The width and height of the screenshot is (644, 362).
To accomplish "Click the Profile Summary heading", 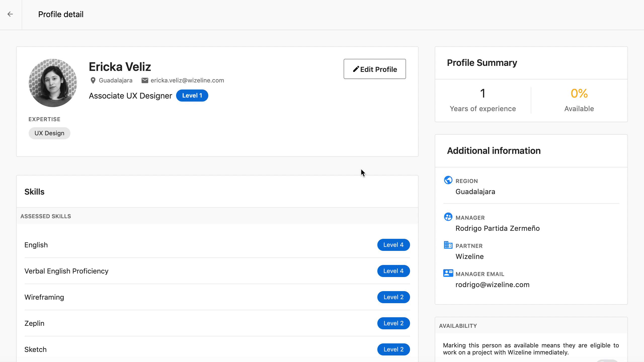I will [482, 63].
